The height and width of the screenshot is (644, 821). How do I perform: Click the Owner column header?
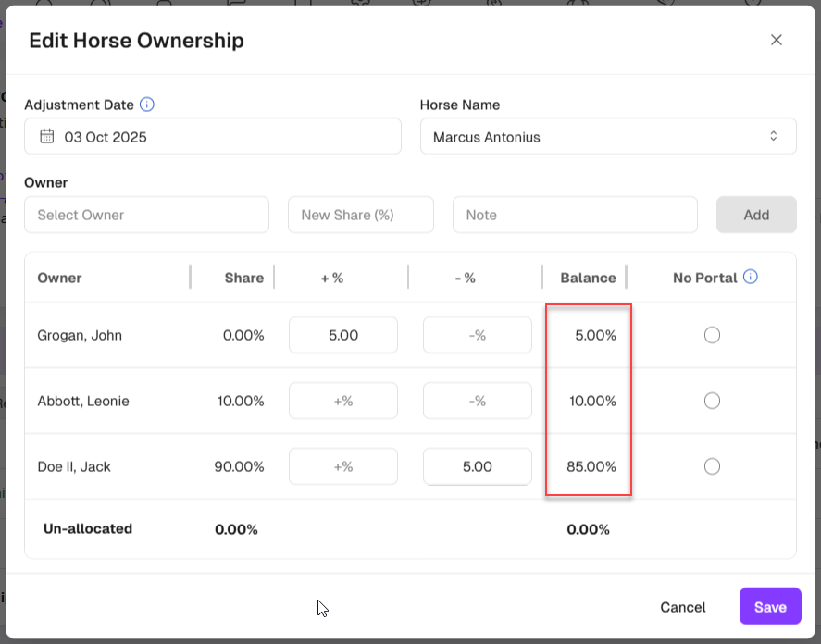[x=60, y=278]
